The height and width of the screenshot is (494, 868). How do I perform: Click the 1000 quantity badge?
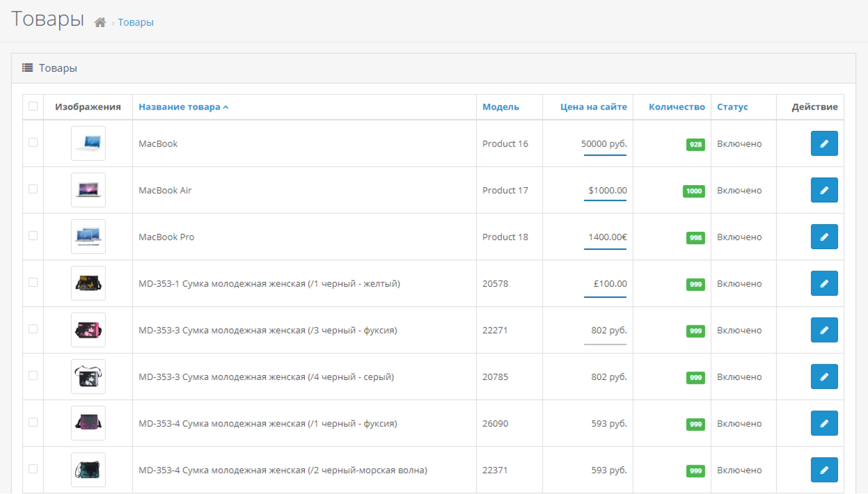click(694, 191)
